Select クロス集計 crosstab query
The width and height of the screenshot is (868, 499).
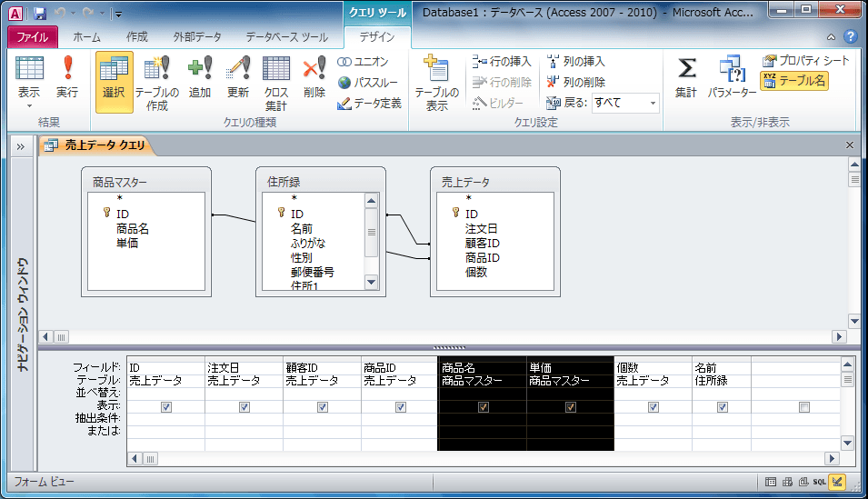[x=276, y=82]
